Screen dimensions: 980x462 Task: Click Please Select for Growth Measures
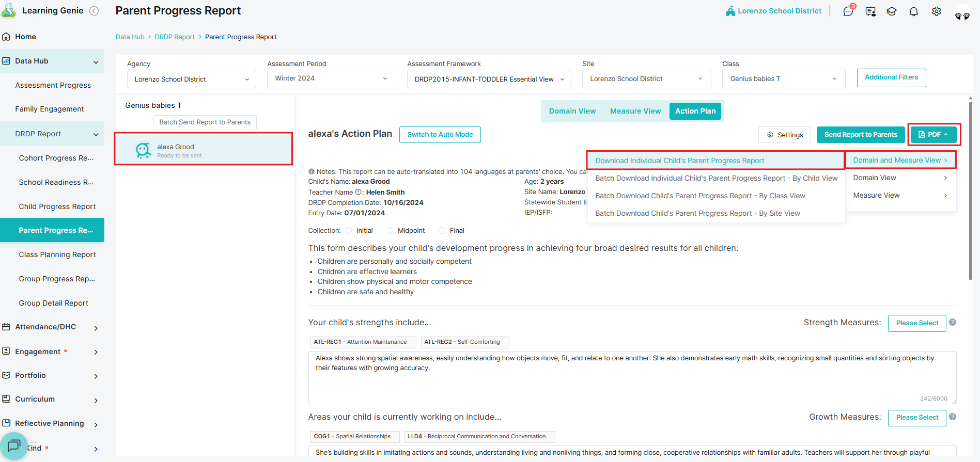click(x=917, y=418)
